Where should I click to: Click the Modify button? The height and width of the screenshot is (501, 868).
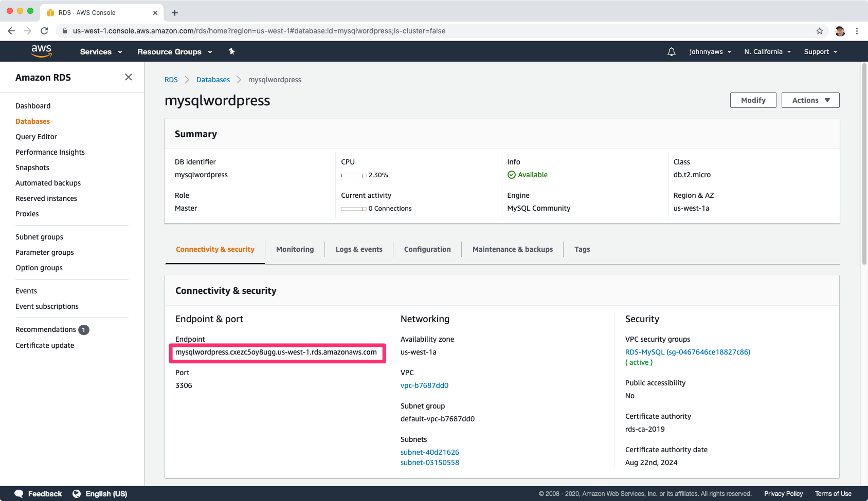point(753,100)
